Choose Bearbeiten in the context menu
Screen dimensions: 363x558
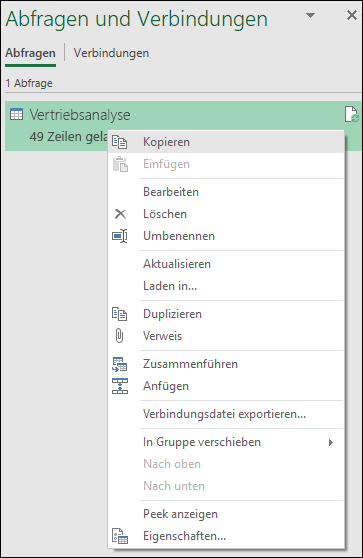[226, 192]
